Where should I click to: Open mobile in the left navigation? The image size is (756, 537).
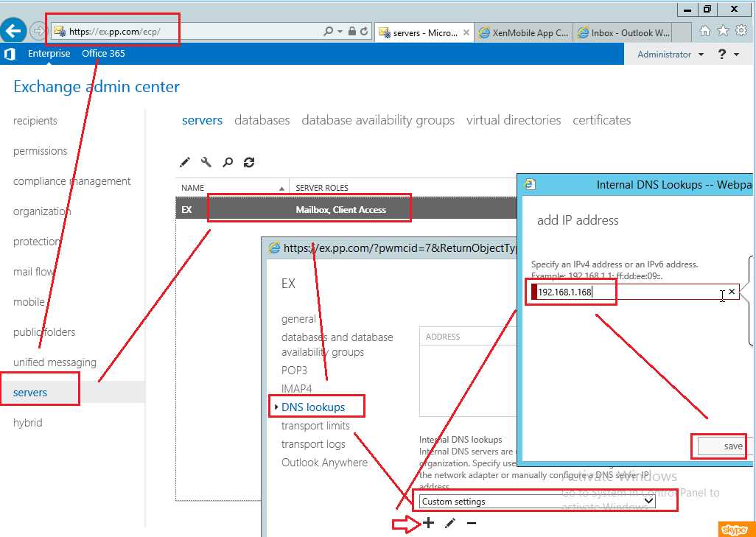pyautogui.click(x=29, y=302)
